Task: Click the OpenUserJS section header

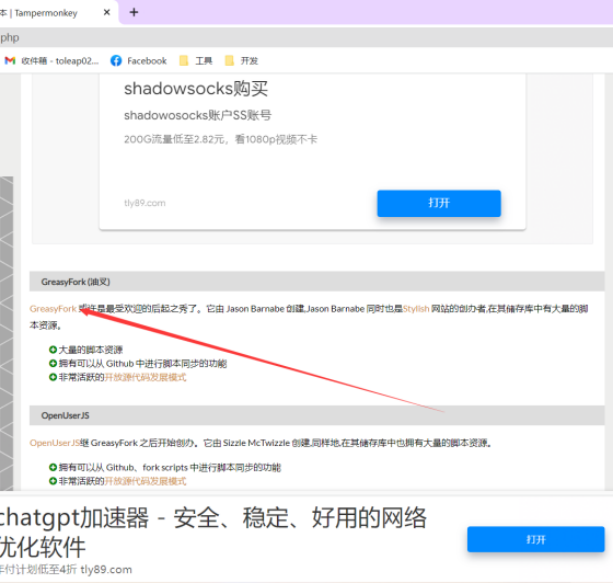Action: pyautogui.click(x=316, y=415)
